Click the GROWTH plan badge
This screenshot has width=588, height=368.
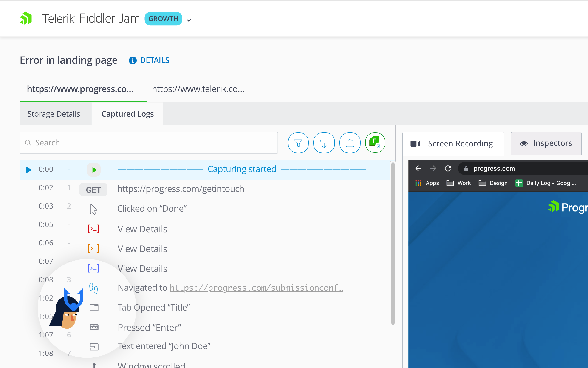[x=163, y=19]
